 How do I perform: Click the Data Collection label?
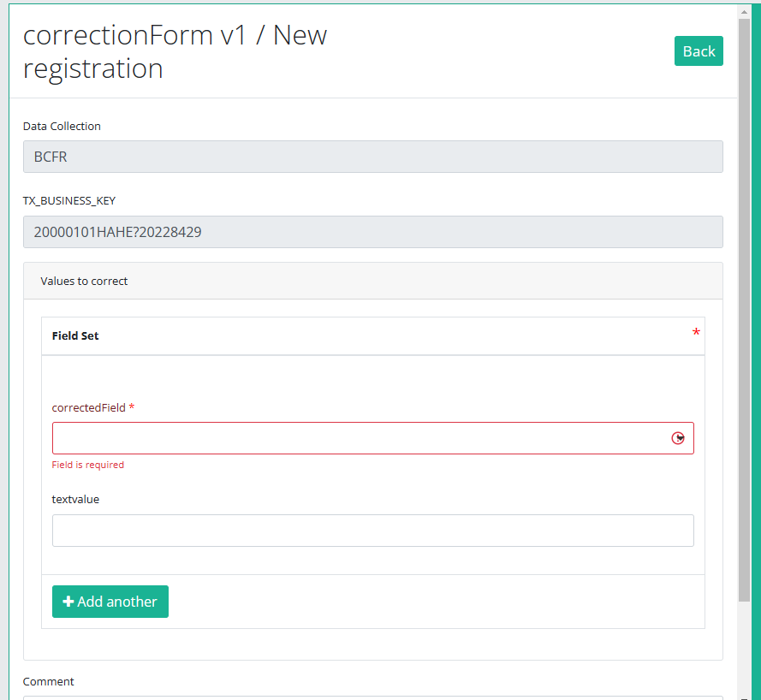pyautogui.click(x=62, y=126)
